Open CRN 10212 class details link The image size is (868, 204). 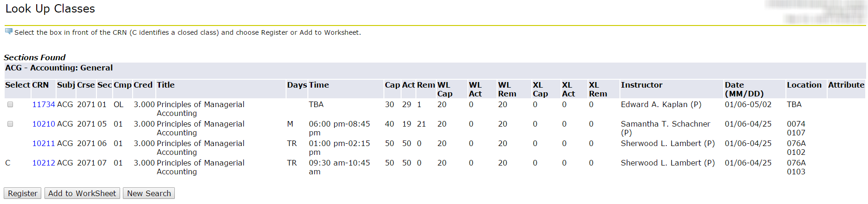pyautogui.click(x=44, y=163)
